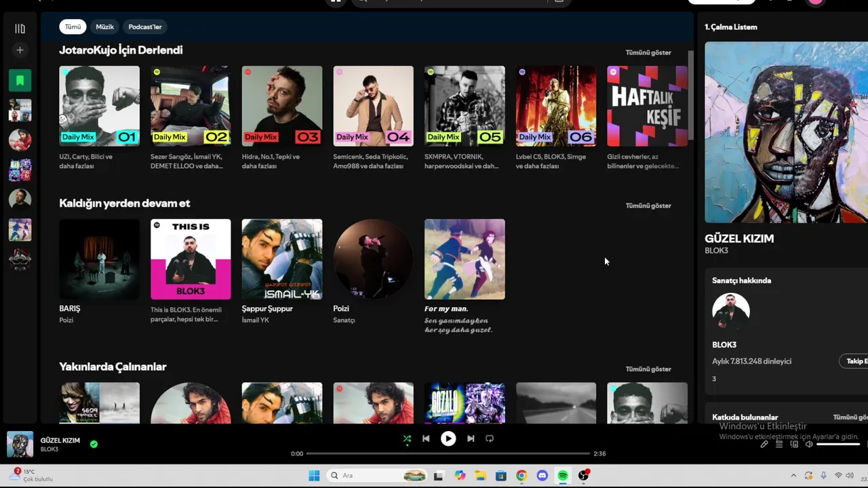The height and width of the screenshot is (488, 868).
Task: Open the play queue icon
Action: click(779, 444)
